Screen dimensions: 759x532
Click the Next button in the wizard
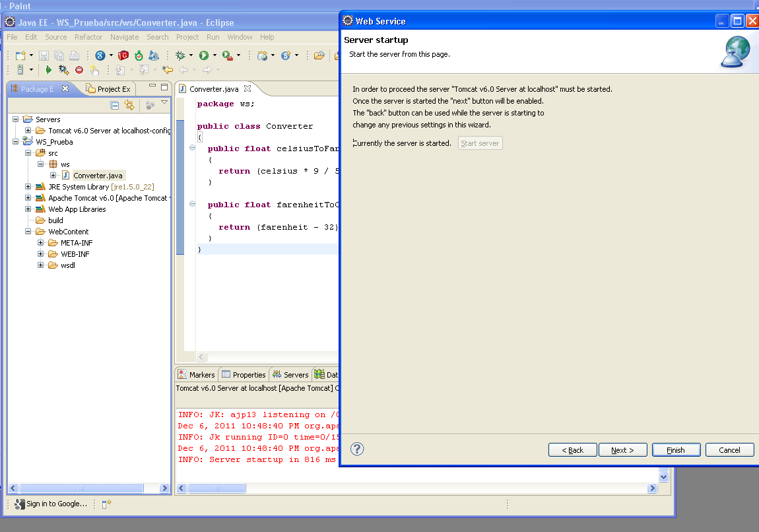[623, 450]
